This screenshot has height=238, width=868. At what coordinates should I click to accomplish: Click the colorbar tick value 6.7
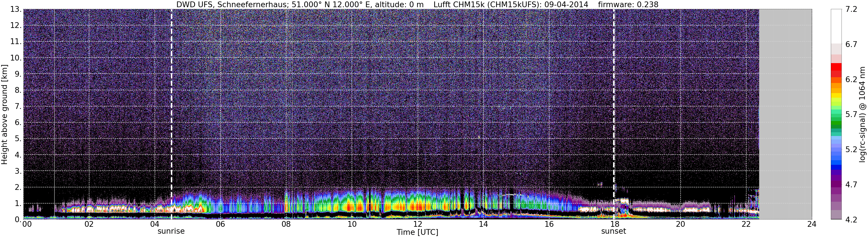[851, 44]
